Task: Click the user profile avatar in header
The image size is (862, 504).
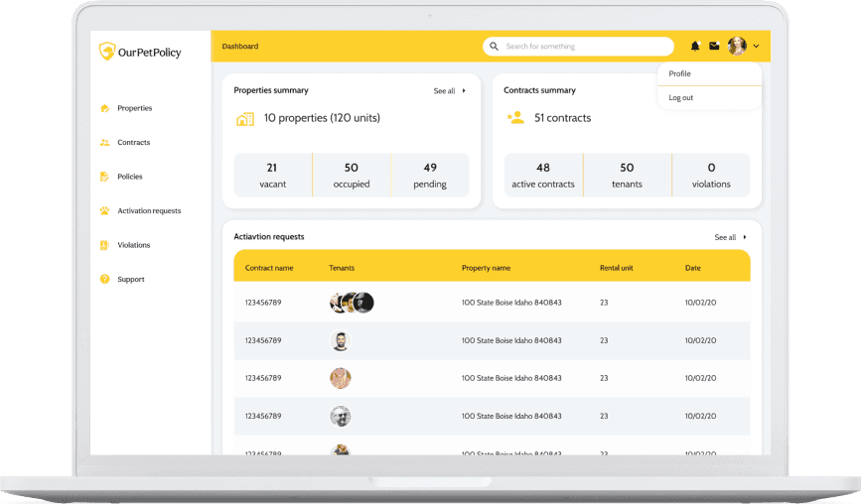Action: (x=737, y=46)
